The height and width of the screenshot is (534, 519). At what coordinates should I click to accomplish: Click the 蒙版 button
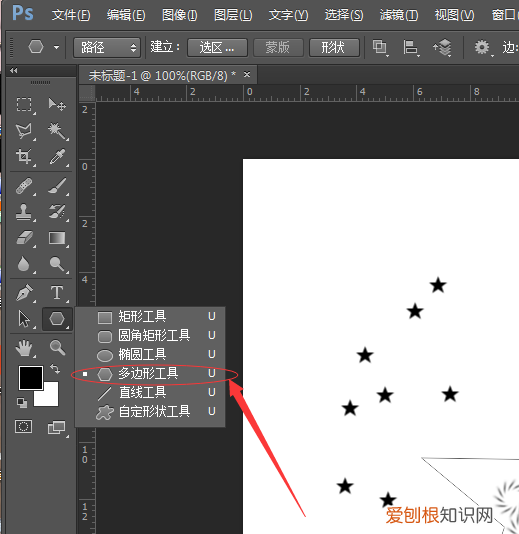(278, 47)
